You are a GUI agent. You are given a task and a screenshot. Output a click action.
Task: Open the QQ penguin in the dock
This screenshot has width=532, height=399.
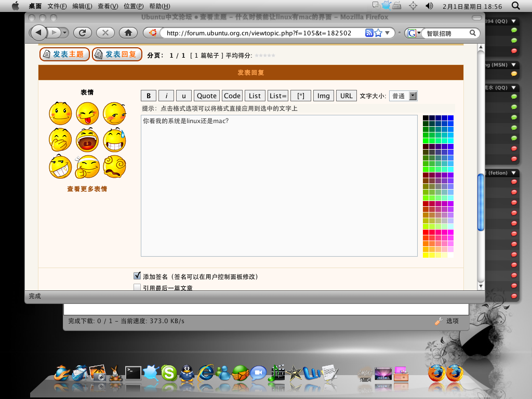click(187, 373)
